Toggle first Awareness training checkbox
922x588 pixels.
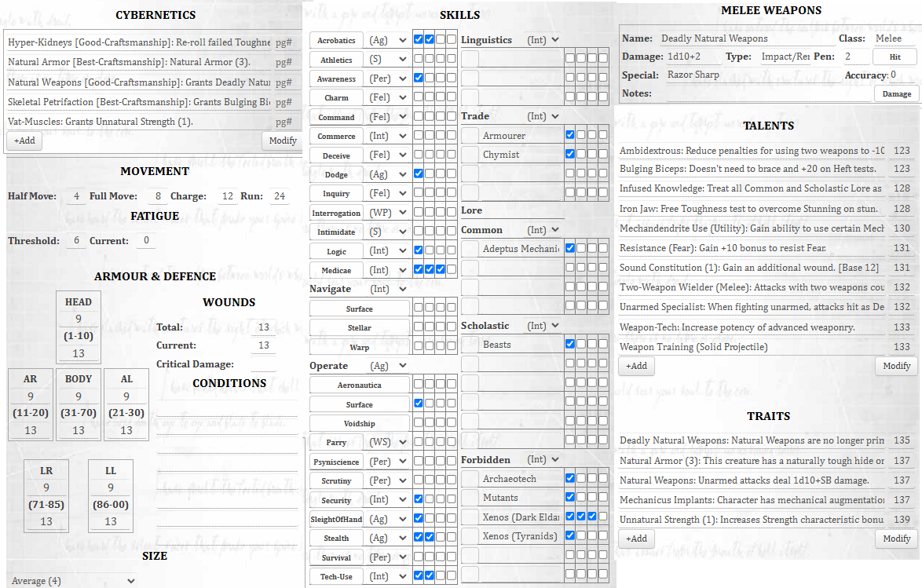coord(419,78)
